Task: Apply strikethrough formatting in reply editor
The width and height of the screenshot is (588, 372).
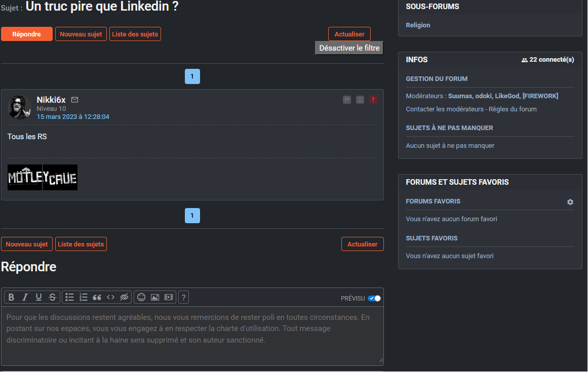Action: click(x=53, y=298)
